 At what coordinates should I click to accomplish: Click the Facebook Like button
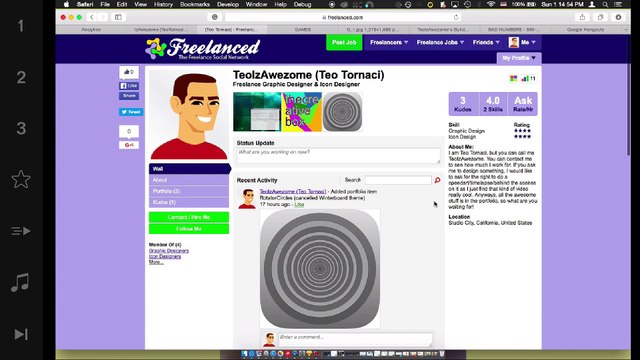click(x=129, y=86)
